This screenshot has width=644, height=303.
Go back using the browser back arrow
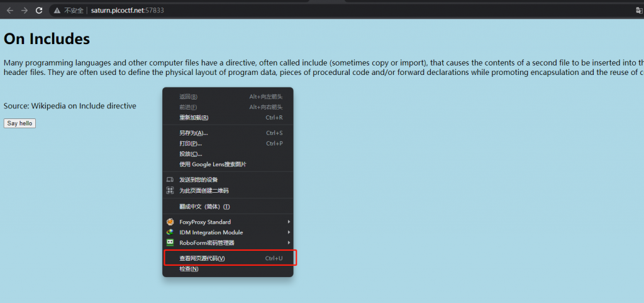coord(10,11)
